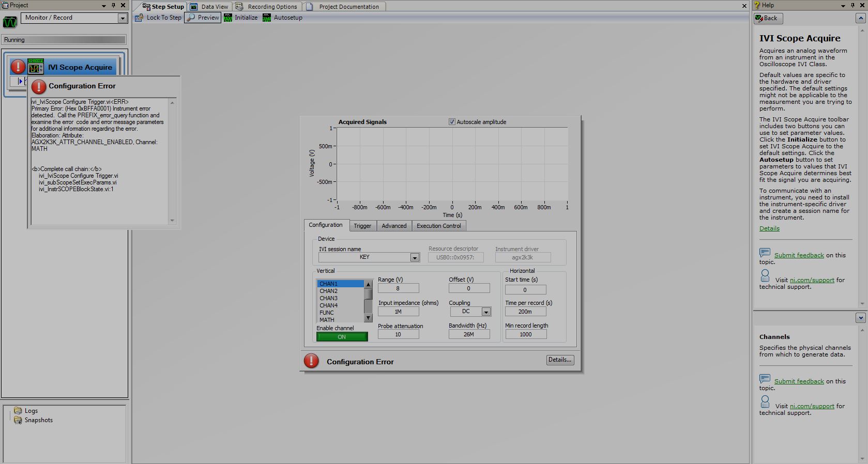Open the IVI session name dropdown
This screenshot has width=868, height=464.
coord(415,257)
